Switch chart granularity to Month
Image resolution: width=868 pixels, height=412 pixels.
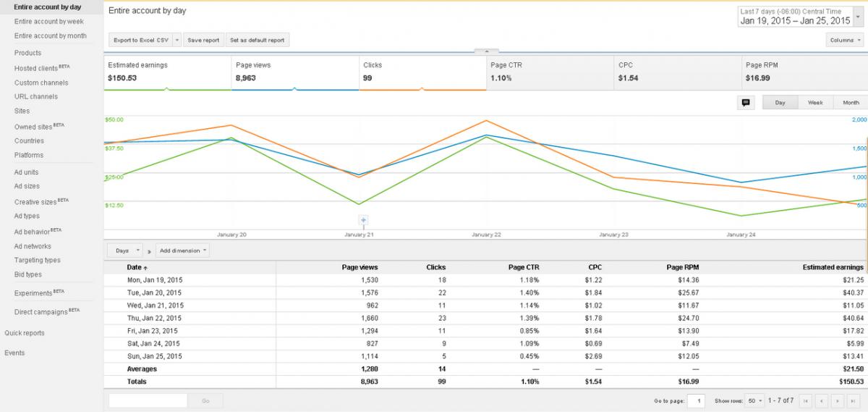[851, 103]
